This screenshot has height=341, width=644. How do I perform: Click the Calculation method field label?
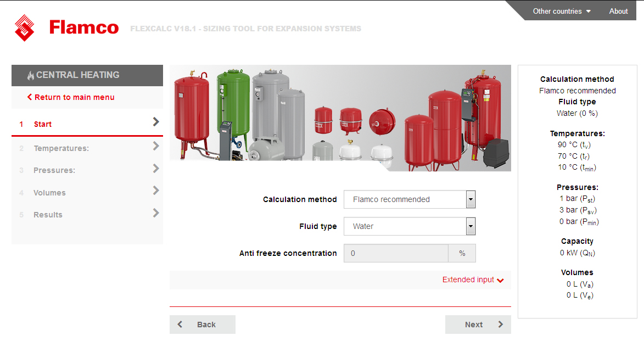coord(300,199)
